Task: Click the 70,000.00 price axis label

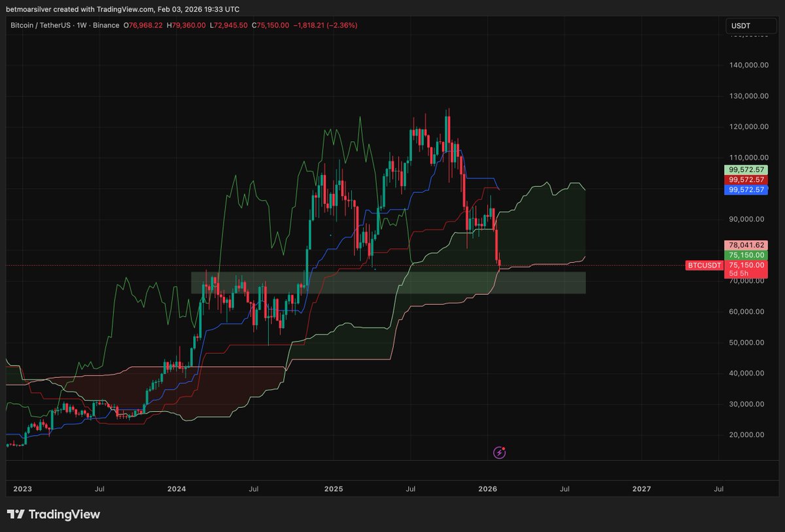Action: [746, 281]
